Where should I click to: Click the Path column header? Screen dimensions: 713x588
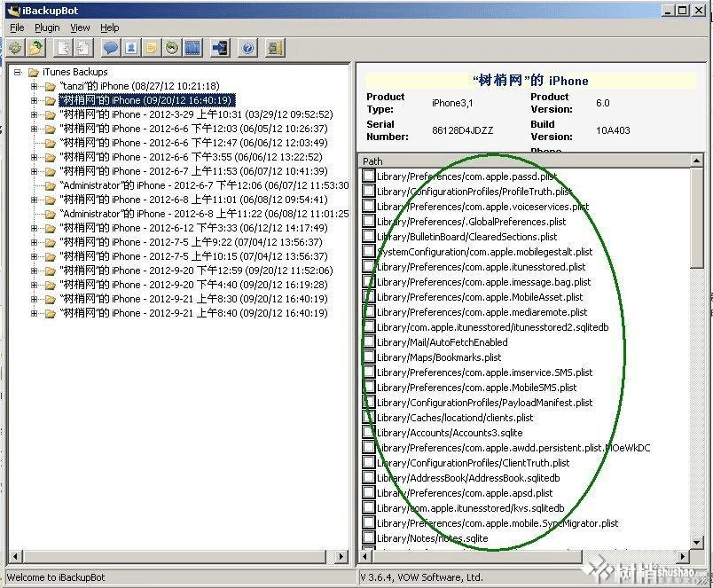pyautogui.click(x=524, y=161)
